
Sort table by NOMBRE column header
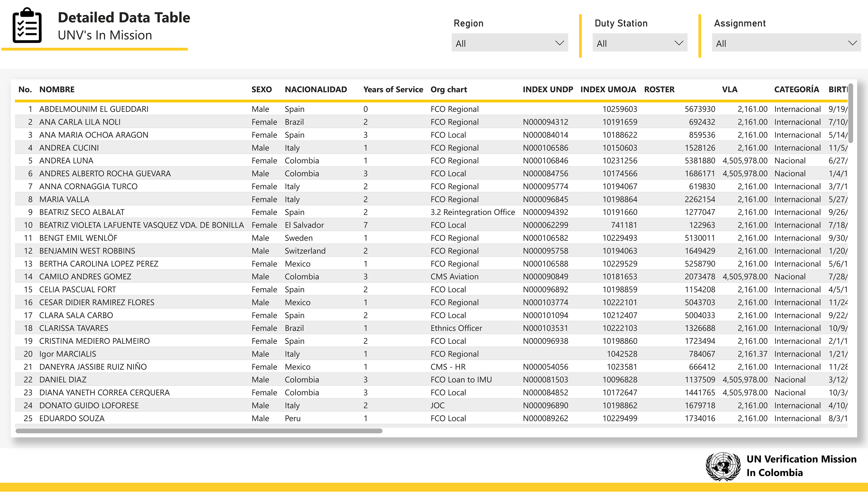pos(57,89)
